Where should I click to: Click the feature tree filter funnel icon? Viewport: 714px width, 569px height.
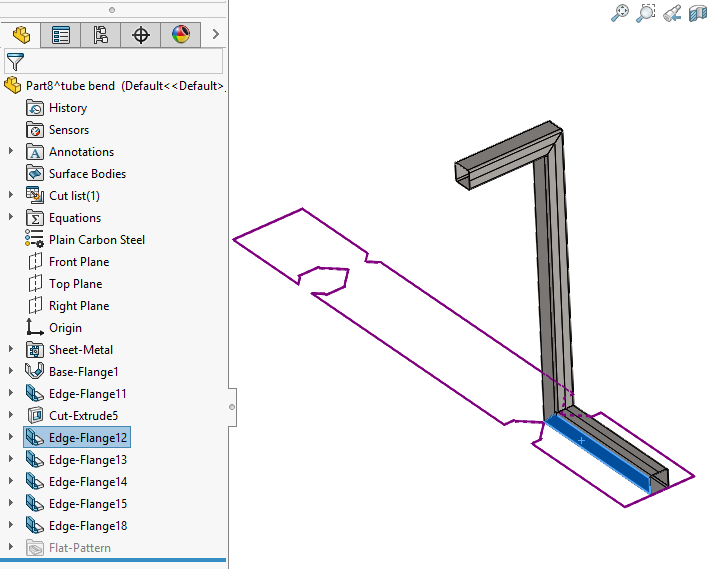[x=15, y=62]
